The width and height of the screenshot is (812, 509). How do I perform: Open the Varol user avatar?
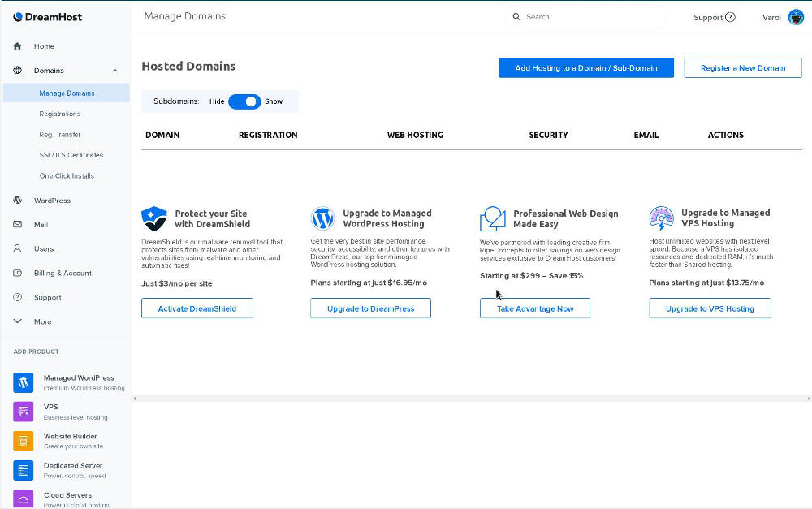pyautogui.click(x=796, y=17)
